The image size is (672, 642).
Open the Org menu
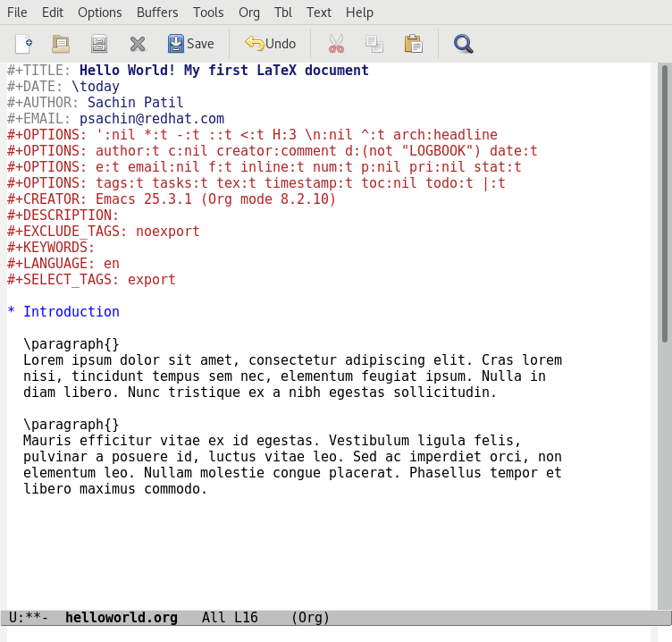249,13
